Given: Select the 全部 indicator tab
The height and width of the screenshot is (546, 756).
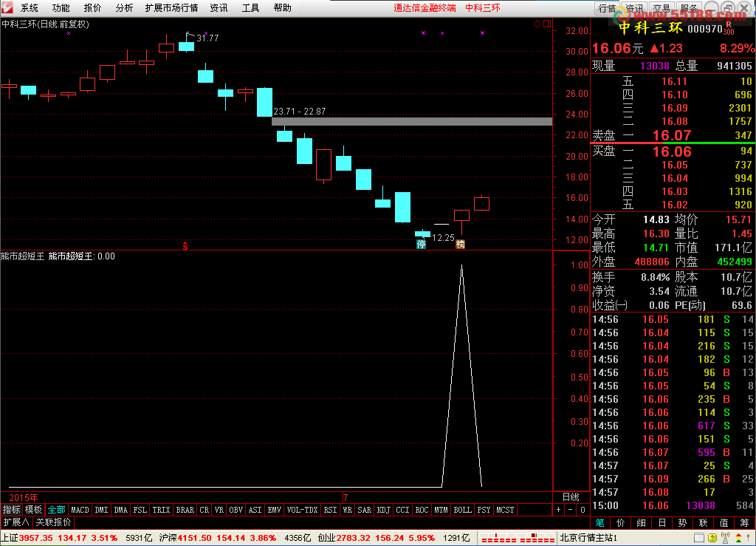Looking at the screenshot, I should (56, 509).
